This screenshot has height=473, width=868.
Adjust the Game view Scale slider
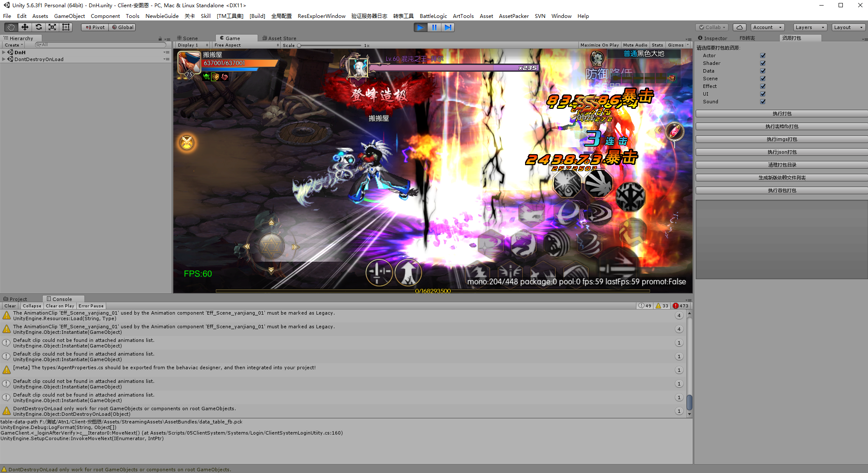pyautogui.click(x=299, y=45)
